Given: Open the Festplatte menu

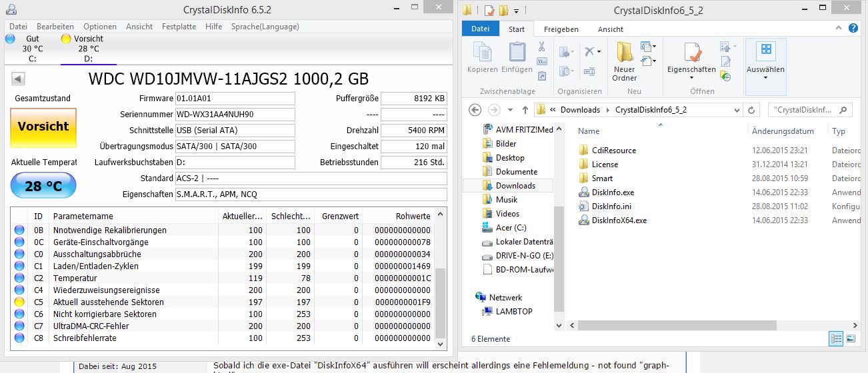Looking at the screenshot, I should (x=179, y=27).
